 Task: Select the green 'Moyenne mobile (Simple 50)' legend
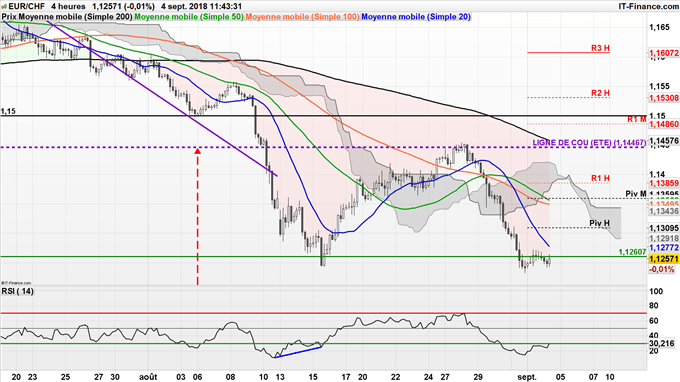tap(189, 16)
